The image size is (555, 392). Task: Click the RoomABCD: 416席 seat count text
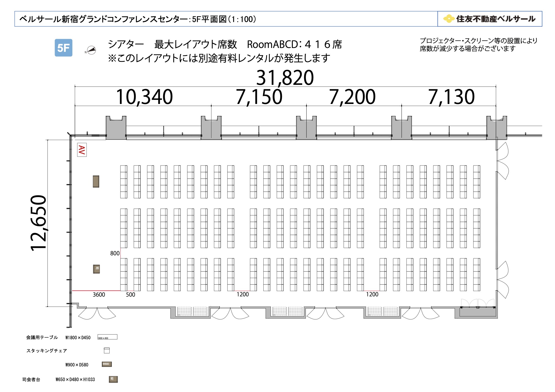[294, 44]
